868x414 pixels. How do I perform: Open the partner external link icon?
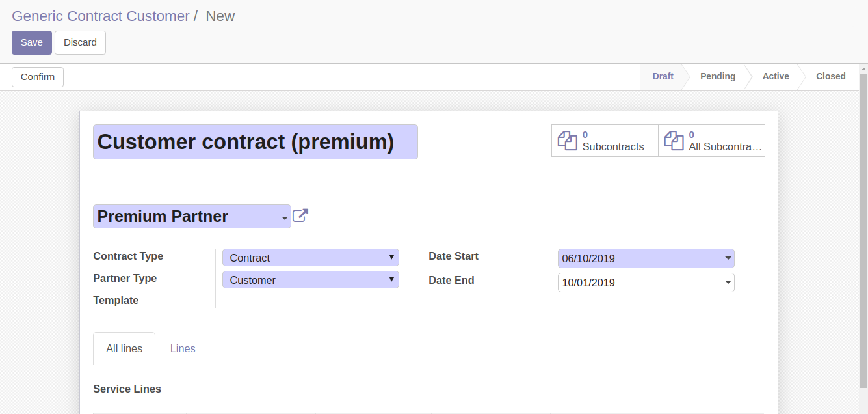pyautogui.click(x=300, y=215)
